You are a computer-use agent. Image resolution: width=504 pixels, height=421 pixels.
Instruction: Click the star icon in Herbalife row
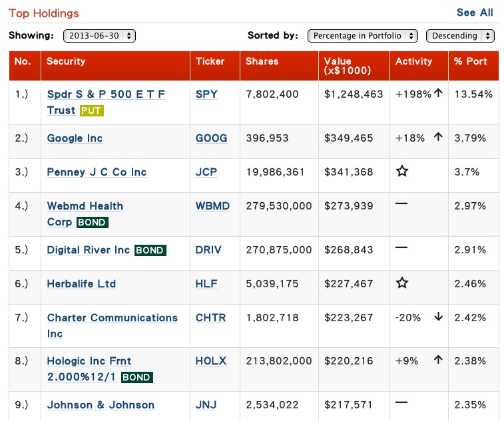point(401,283)
